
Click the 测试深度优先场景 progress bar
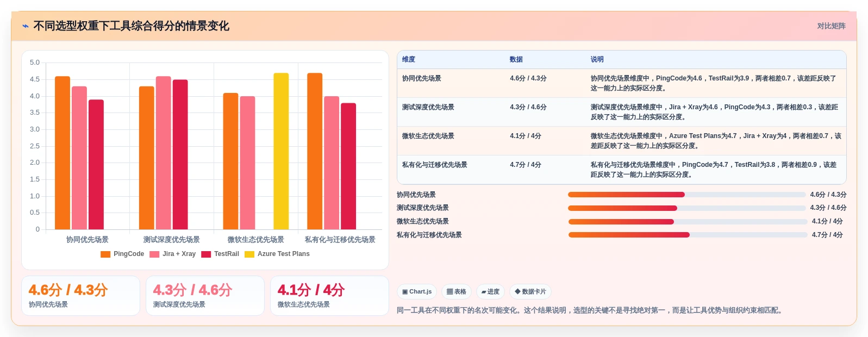click(686, 208)
